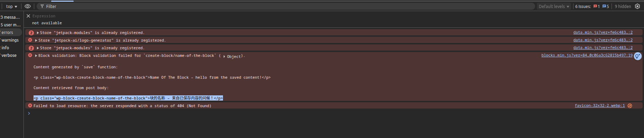Remove the live expression with X icon
The height and width of the screenshot is (138, 644).
pyautogui.click(x=28, y=16)
